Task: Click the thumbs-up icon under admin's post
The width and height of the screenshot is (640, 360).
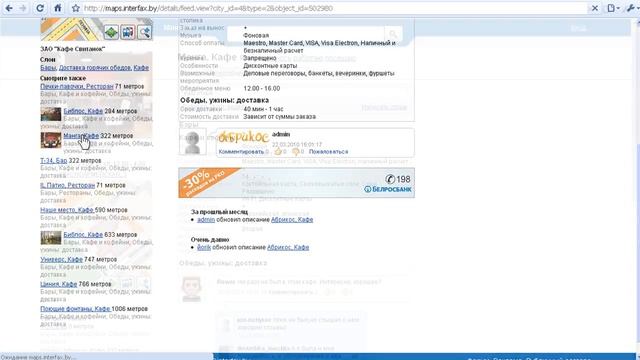Action: coord(278,151)
